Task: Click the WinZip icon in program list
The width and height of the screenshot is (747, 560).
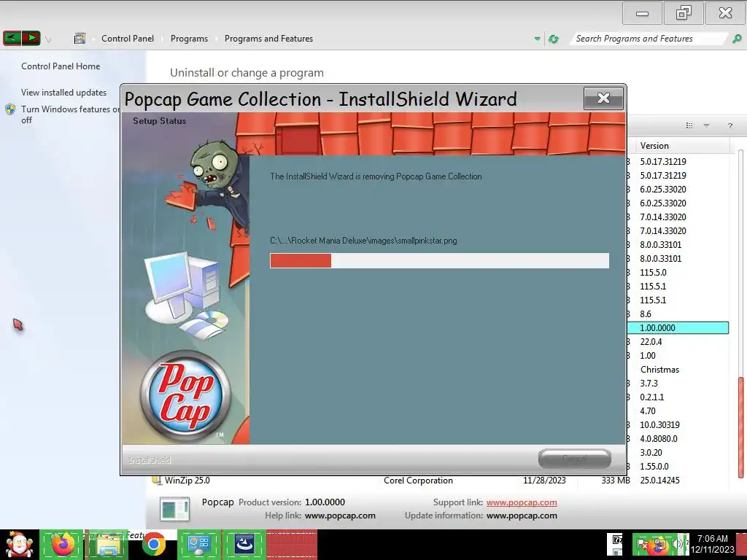Action: (156, 480)
